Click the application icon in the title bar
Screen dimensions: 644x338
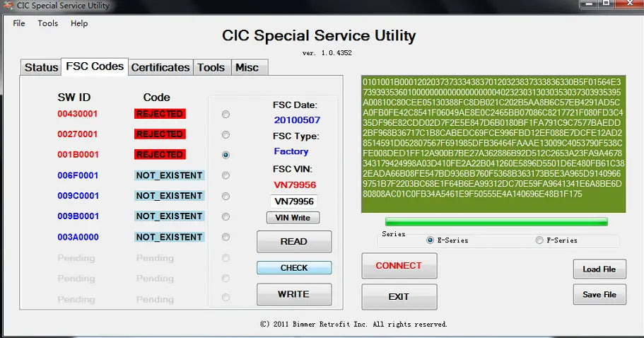coord(7,6)
